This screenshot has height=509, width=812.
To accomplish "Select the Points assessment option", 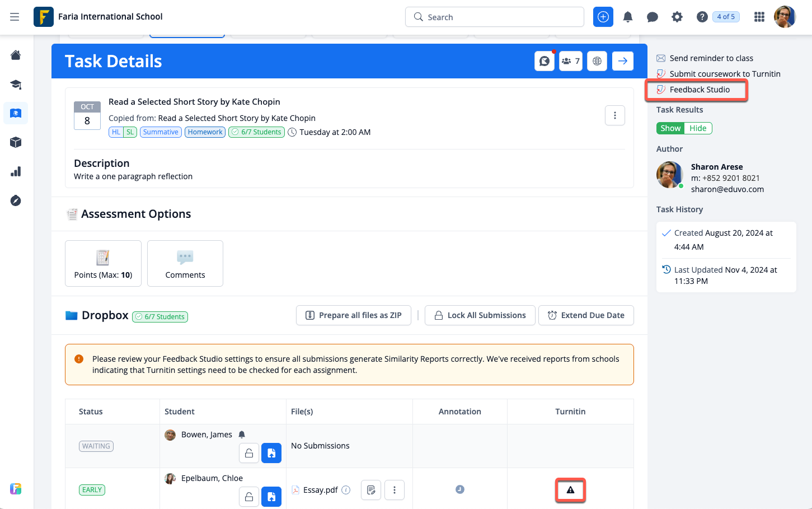I will (103, 264).
